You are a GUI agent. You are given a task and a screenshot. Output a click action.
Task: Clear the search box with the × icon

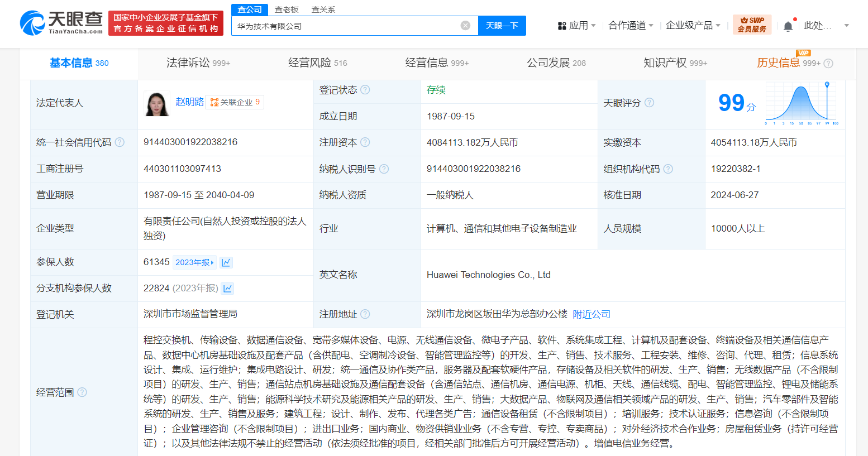(x=465, y=25)
